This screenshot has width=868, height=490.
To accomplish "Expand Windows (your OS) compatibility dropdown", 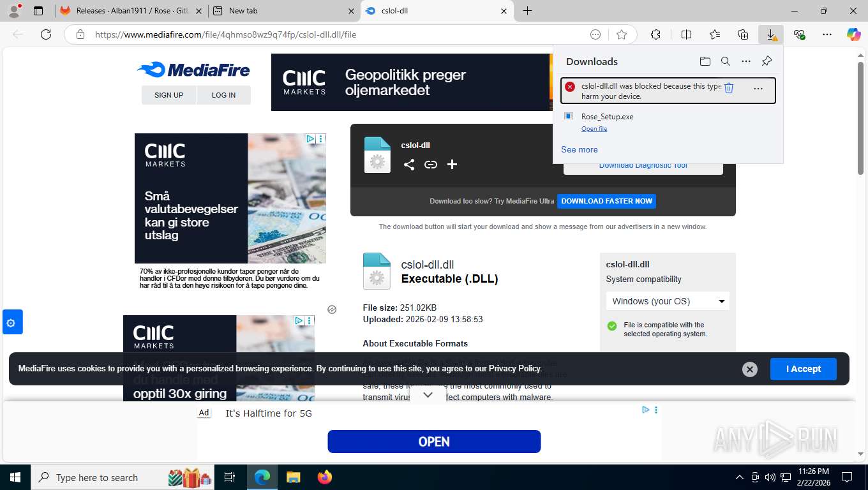I will 668,301.
